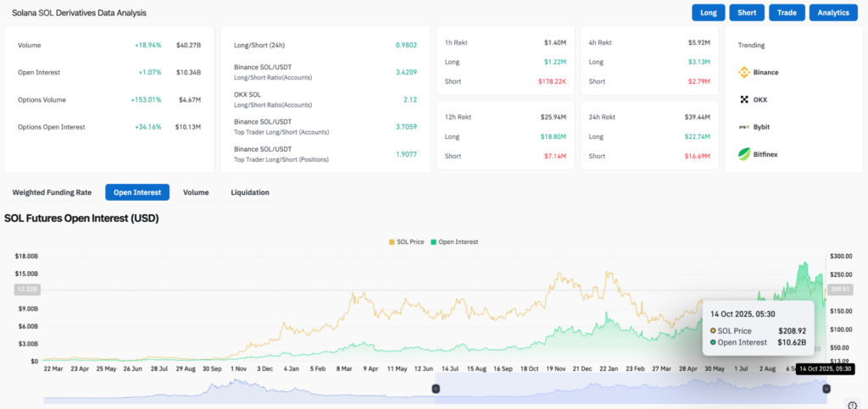
Task: Open the Liquidation tab
Action: pos(250,192)
